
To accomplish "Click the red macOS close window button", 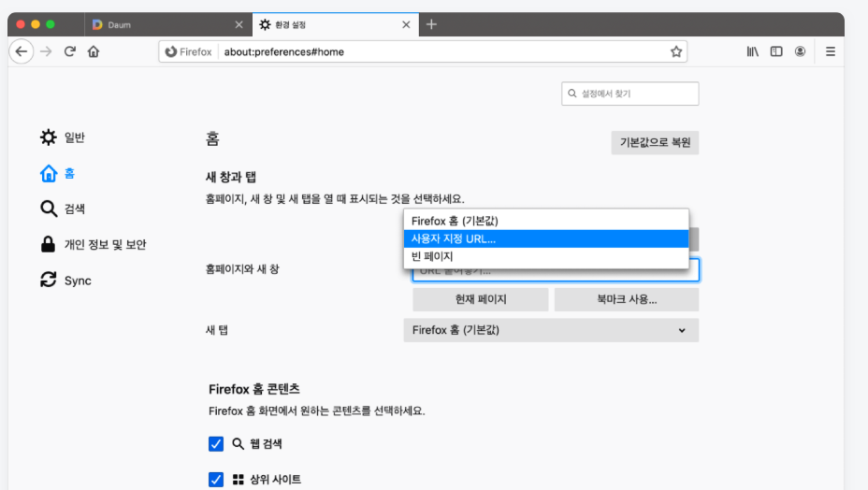I will click(21, 24).
